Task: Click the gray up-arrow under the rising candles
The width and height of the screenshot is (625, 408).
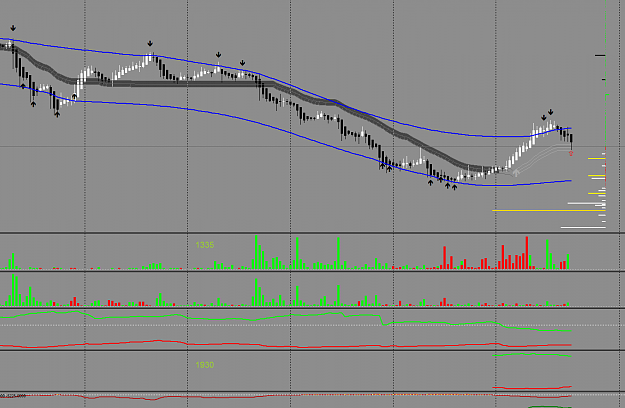Action: click(x=516, y=173)
